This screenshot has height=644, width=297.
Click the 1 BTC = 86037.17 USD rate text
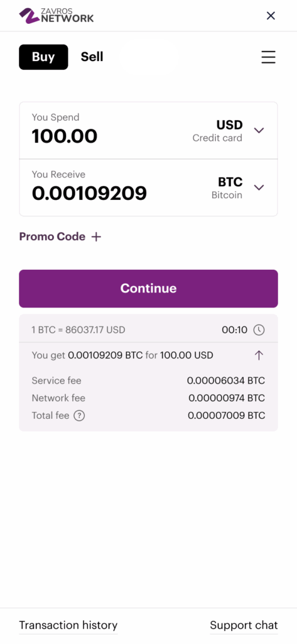(78, 330)
